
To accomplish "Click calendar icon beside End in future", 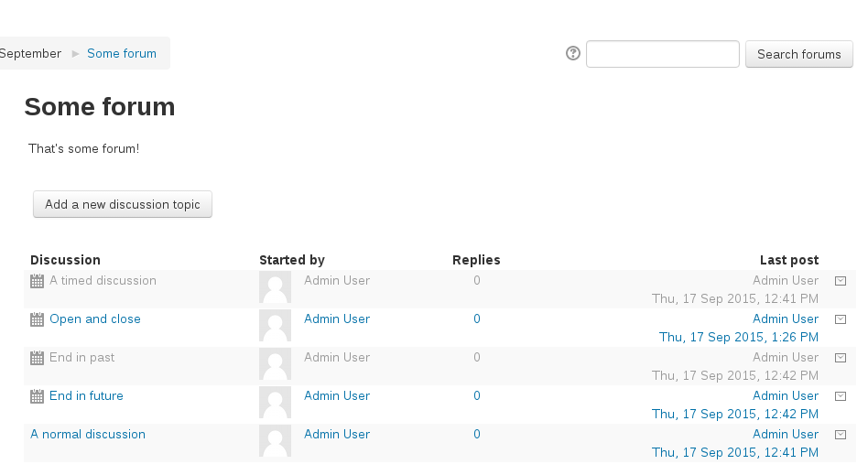I will pyautogui.click(x=38, y=396).
